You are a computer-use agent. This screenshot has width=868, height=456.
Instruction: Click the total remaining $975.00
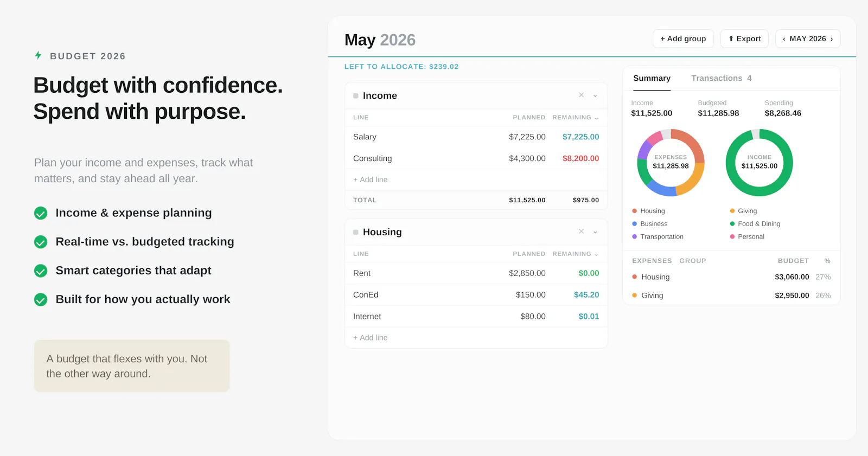(586, 200)
